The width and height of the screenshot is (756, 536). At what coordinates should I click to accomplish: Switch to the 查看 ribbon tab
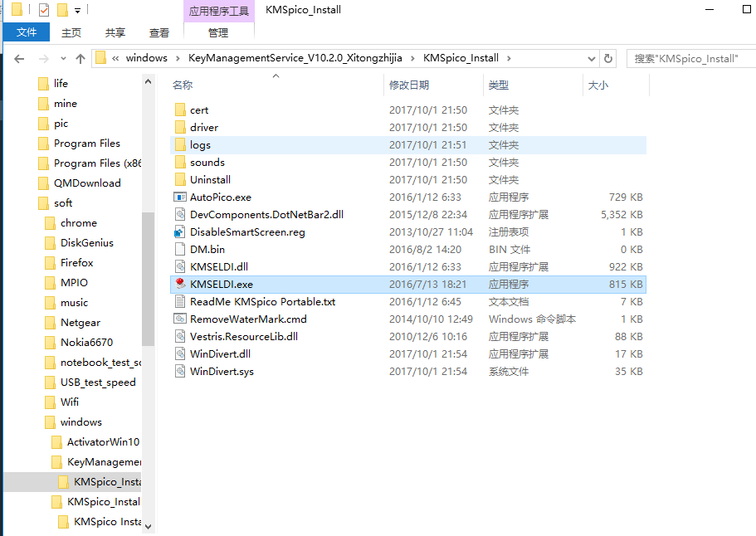(159, 33)
